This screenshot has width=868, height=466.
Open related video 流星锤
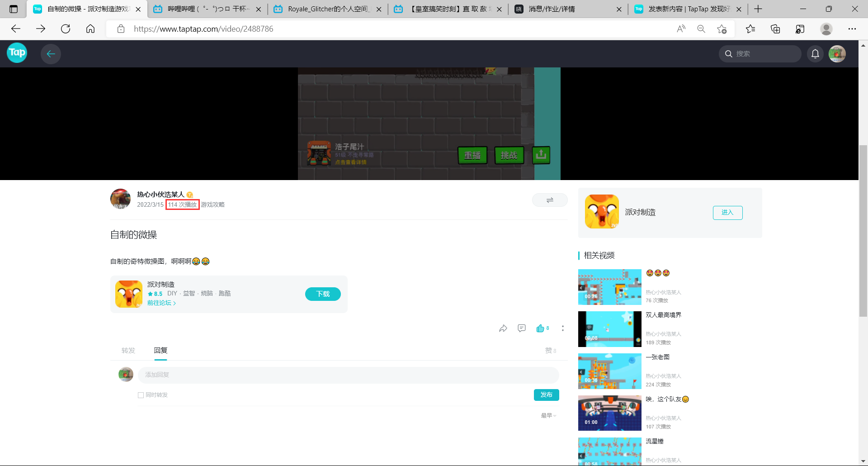pos(610,452)
